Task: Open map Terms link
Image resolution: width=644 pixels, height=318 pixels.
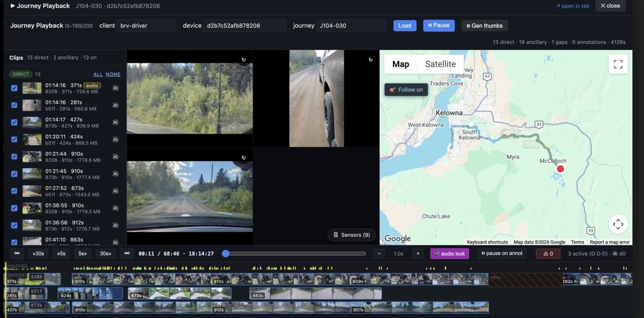Action: pyautogui.click(x=577, y=242)
